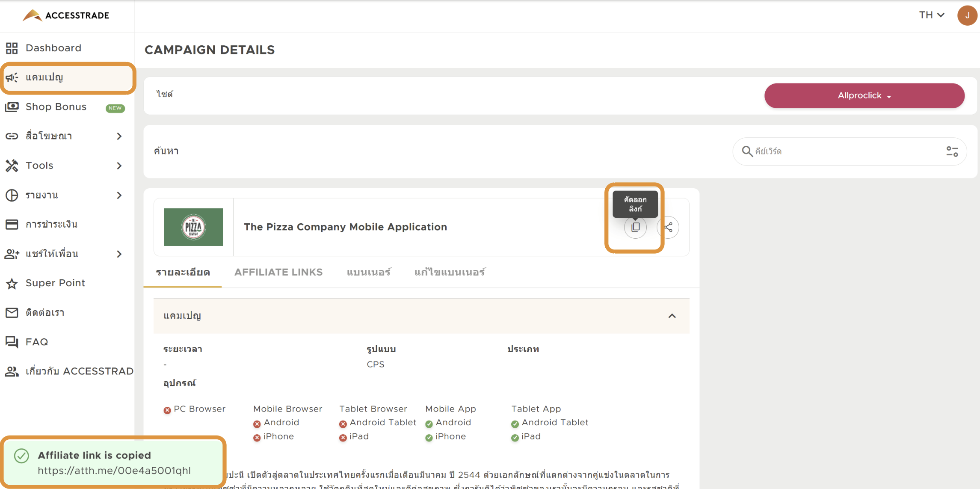Click the อุปกรณ์ label
The image size is (980, 489).
[x=179, y=383]
